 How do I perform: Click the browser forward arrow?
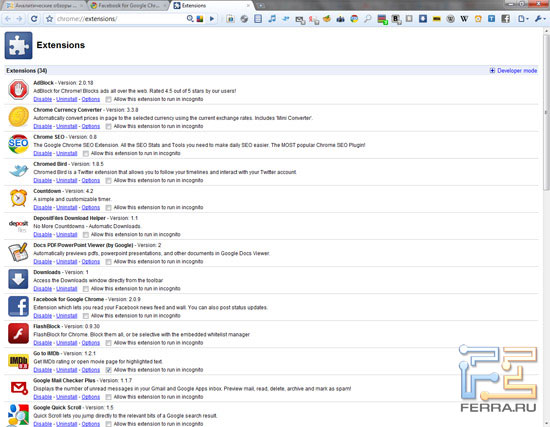tap(20, 19)
